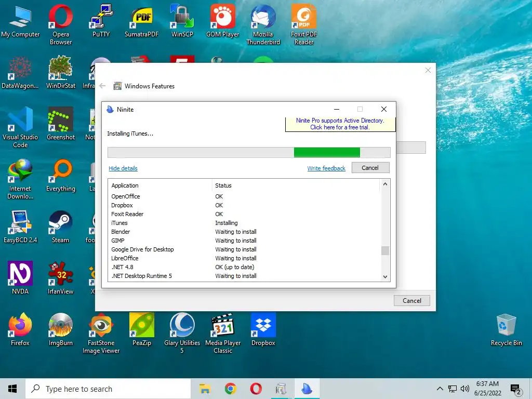
Task: Select the Visual Studio Code desktop icon
Action: [x=20, y=128]
